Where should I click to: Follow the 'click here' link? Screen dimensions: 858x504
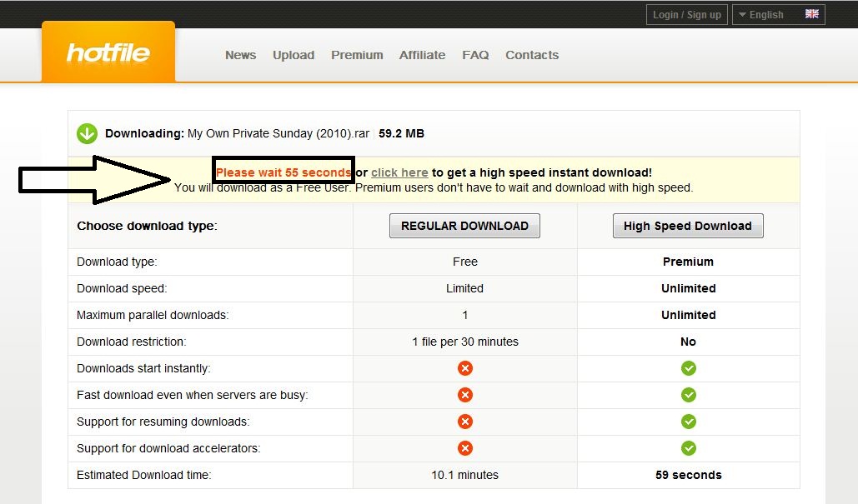coord(399,172)
